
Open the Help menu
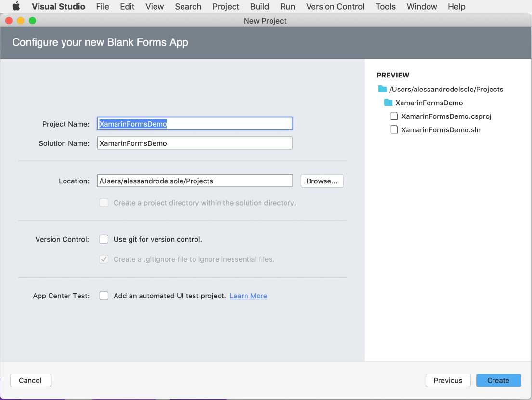tap(456, 6)
